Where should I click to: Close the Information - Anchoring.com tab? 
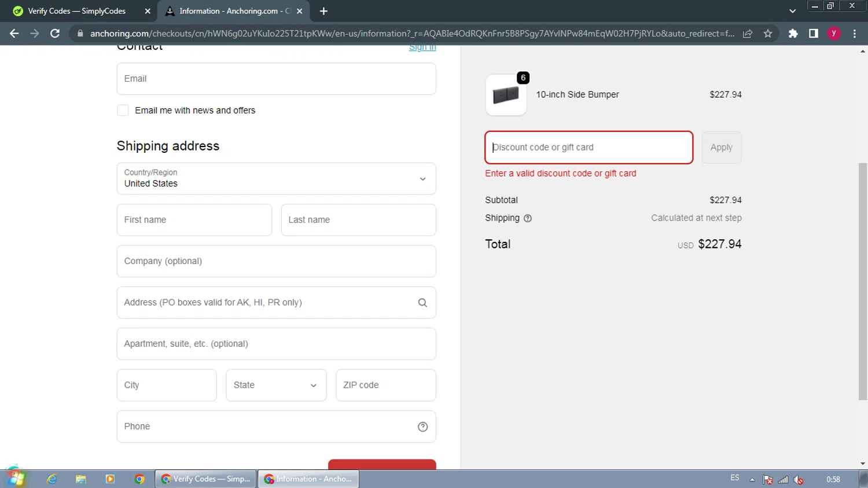pos(300,11)
